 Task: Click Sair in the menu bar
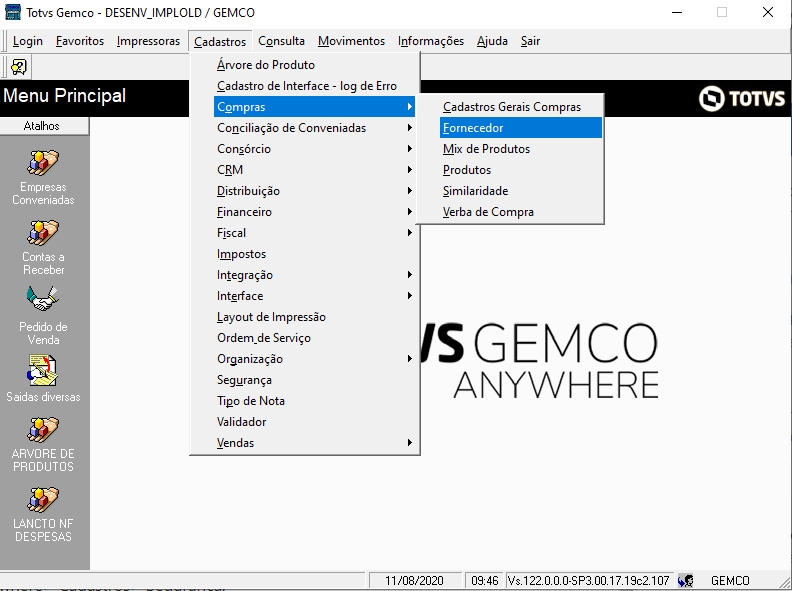530,41
